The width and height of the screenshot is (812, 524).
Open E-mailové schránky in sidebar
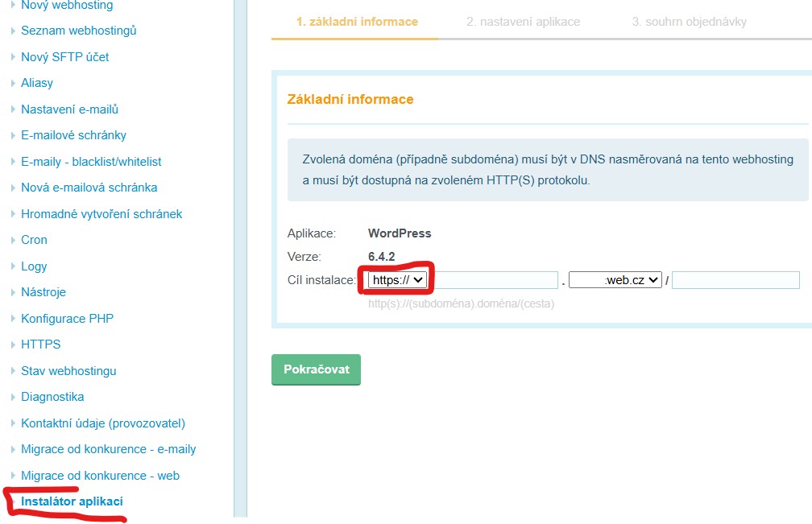tap(73, 135)
